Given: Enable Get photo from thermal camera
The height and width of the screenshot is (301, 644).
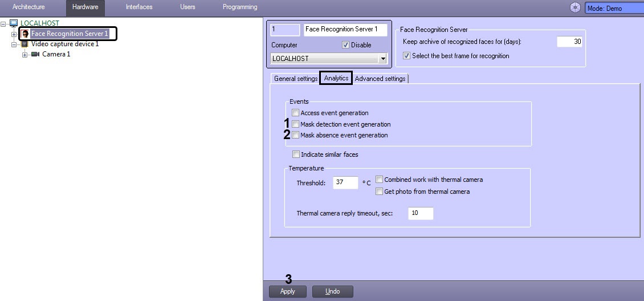Looking at the screenshot, I should (379, 192).
